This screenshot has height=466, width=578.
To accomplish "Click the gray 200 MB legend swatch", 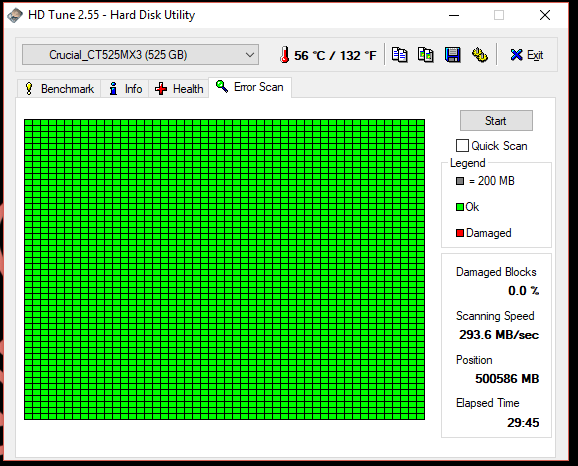I will pyautogui.click(x=460, y=181).
